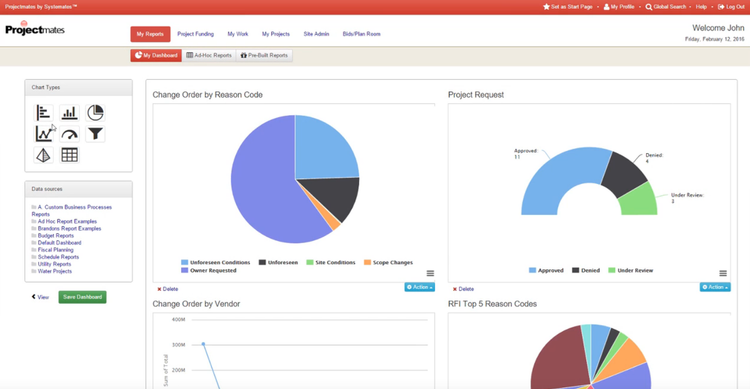Toggle Unforeseen Conditions legend item
The height and width of the screenshot is (389, 750).
tap(216, 263)
